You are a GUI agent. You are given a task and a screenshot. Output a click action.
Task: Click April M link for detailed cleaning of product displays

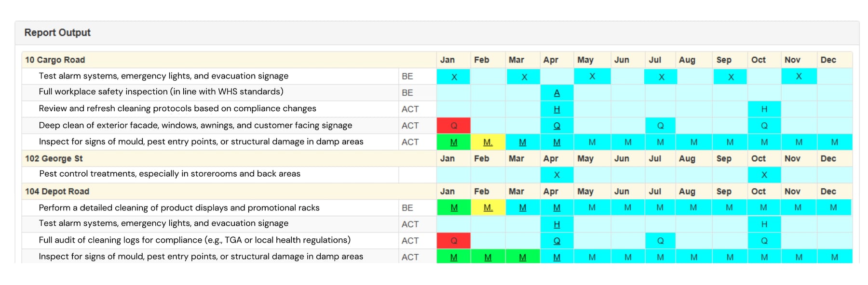tap(556, 207)
